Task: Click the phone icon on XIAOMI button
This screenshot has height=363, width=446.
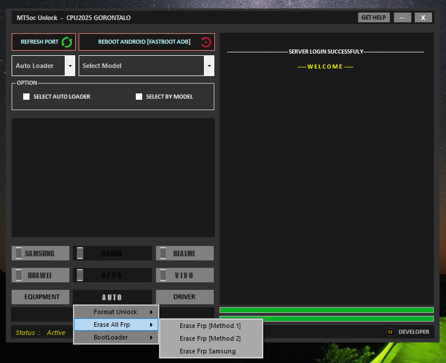Action: point(80,253)
